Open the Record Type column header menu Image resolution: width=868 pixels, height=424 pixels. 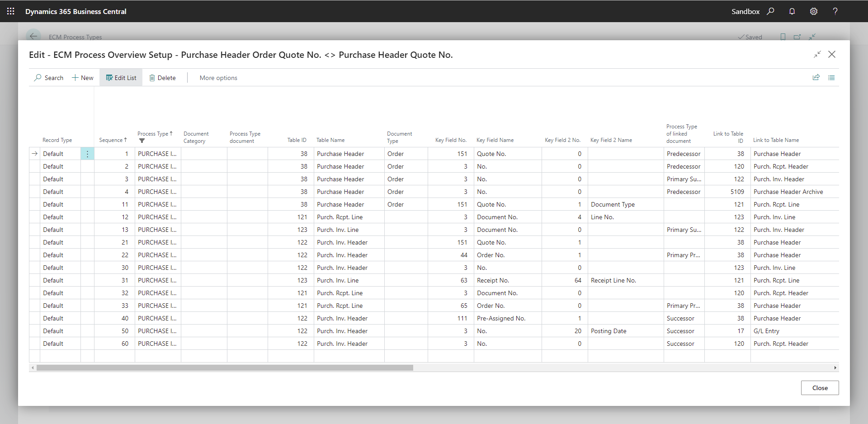[x=57, y=140]
